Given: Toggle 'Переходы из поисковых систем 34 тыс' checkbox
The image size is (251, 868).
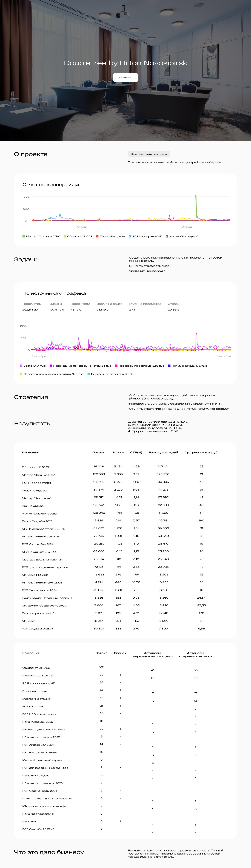Looking at the screenshot, I should tap(51, 366).
